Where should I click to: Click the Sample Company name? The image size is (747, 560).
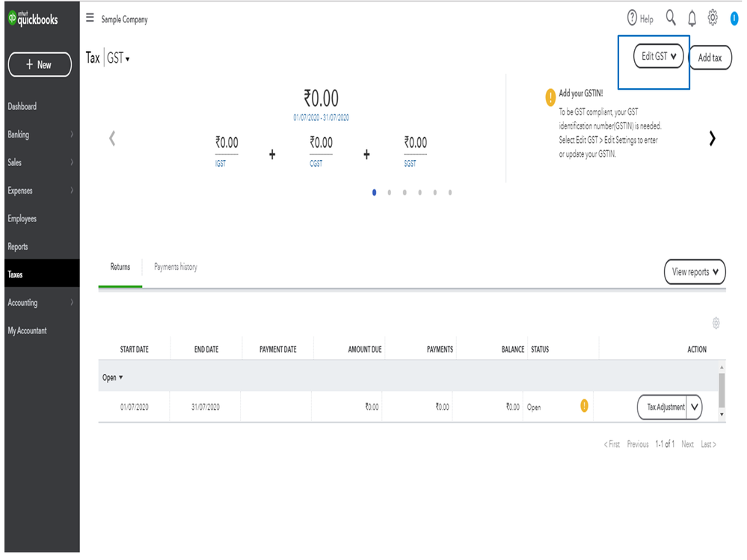(124, 19)
